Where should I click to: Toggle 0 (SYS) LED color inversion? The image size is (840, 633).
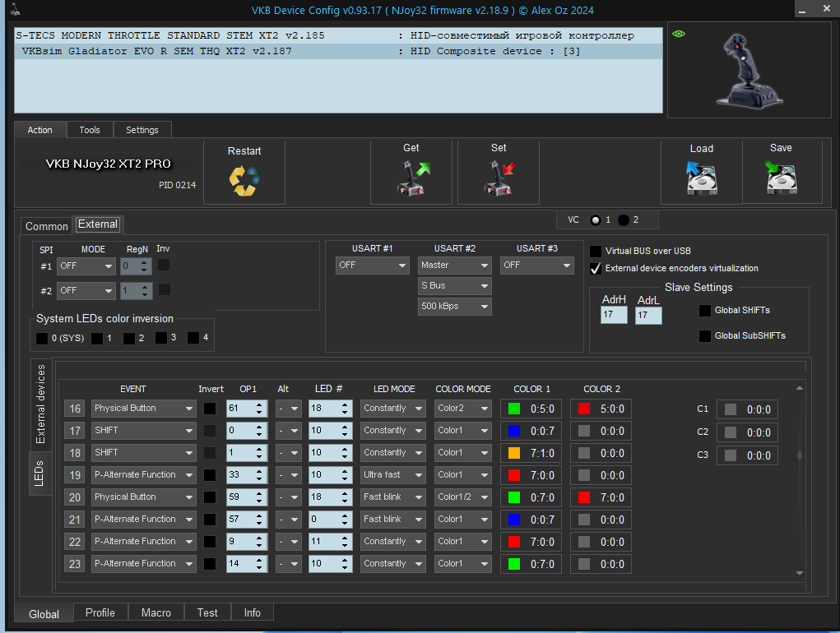pos(42,338)
